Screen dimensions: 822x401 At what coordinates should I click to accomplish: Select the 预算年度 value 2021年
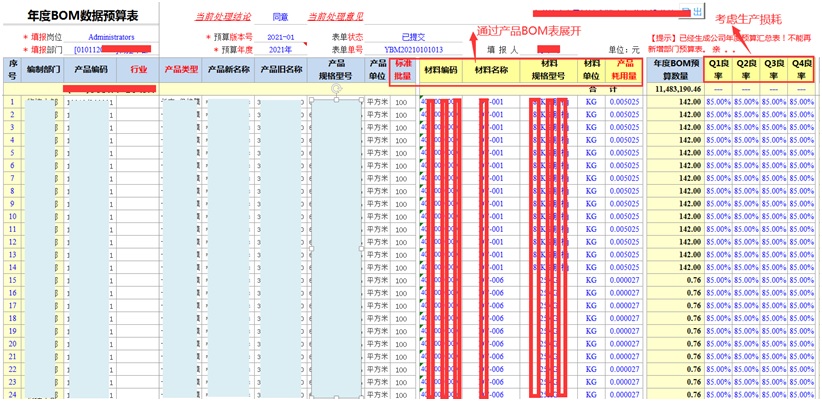pos(280,50)
